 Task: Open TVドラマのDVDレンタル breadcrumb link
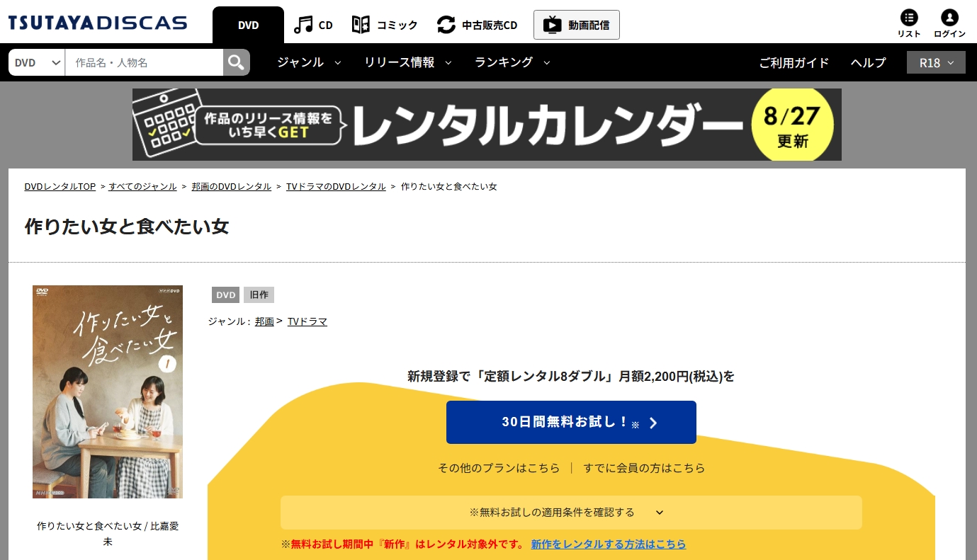tap(336, 187)
